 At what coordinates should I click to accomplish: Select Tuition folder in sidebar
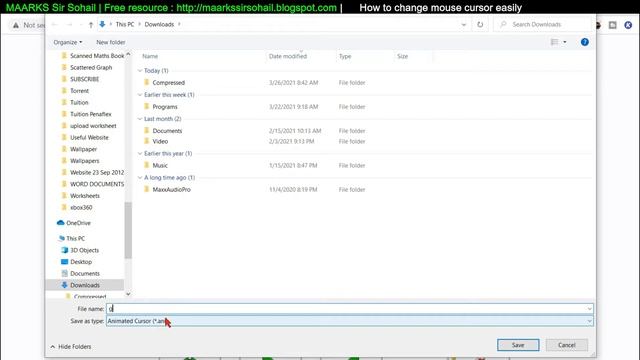coord(75,102)
